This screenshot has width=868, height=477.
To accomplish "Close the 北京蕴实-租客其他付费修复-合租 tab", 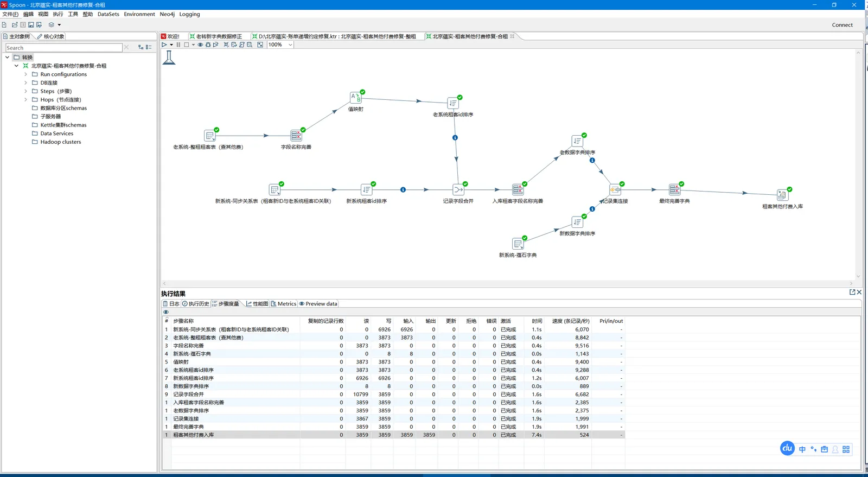I will (x=512, y=36).
